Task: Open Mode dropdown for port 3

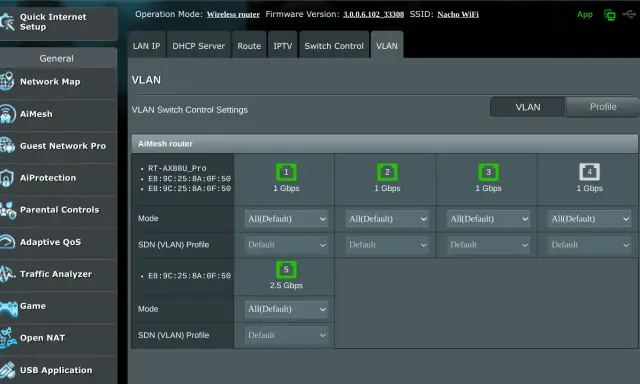Action: [x=488, y=219]
